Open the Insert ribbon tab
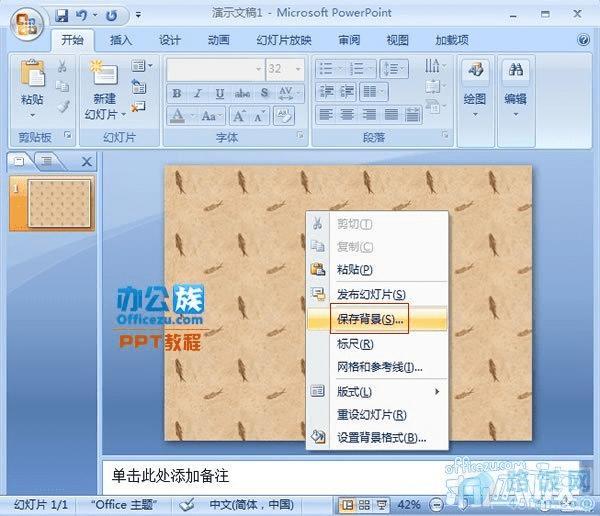Image resolution: width=600 pixels, height=516 pixels. [121, 40]
